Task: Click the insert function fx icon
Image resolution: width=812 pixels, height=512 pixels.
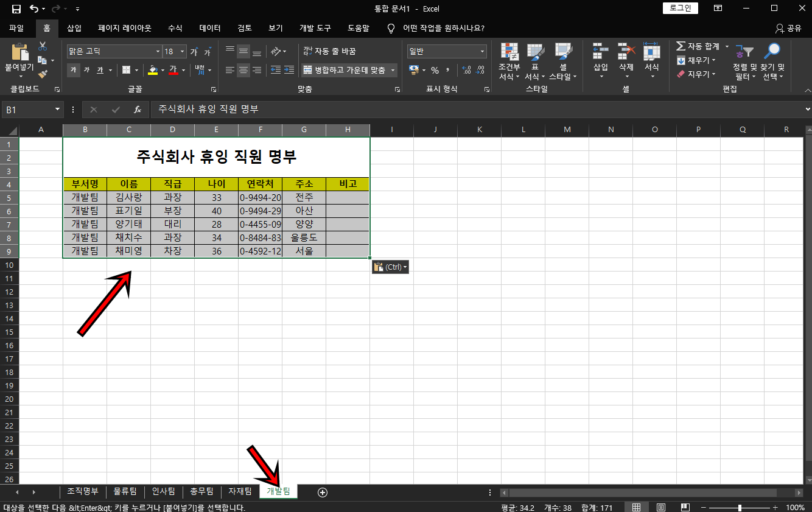Action: click(138, 110)
